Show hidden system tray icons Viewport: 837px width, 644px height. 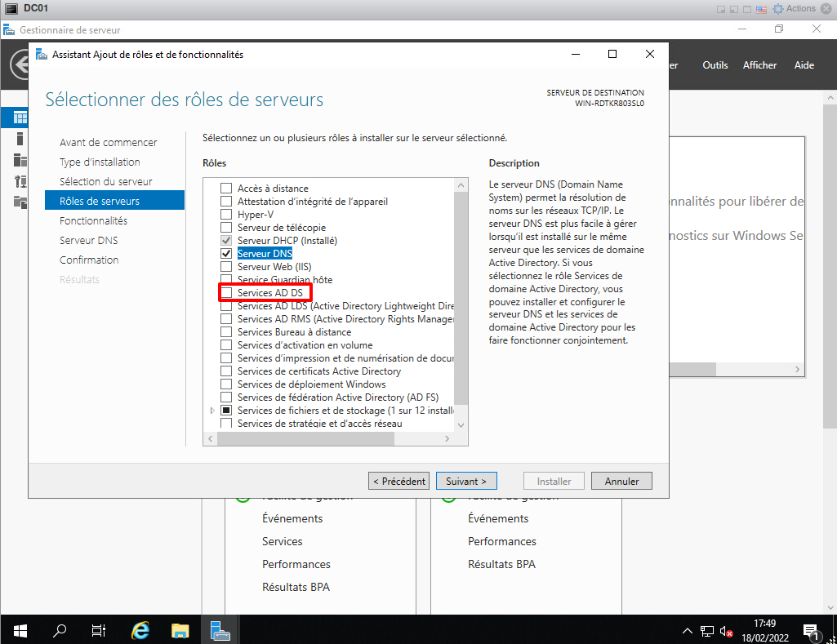click(x=688, y=631)
